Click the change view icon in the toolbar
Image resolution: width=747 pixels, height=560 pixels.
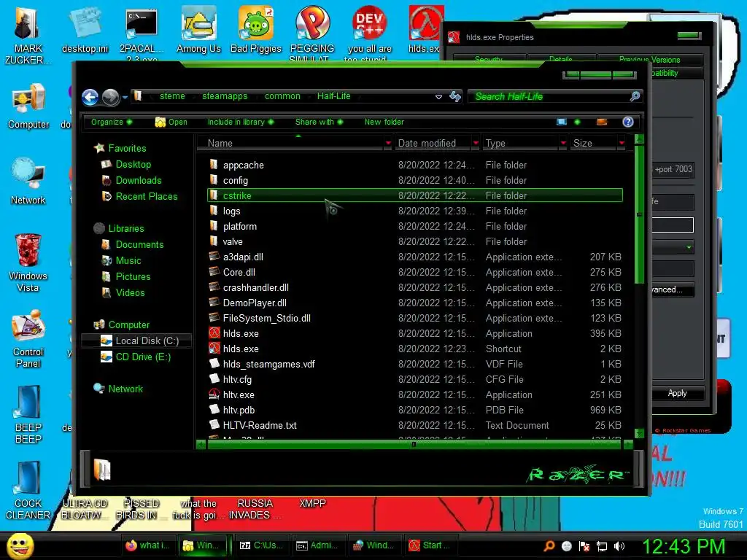point(562,122)
